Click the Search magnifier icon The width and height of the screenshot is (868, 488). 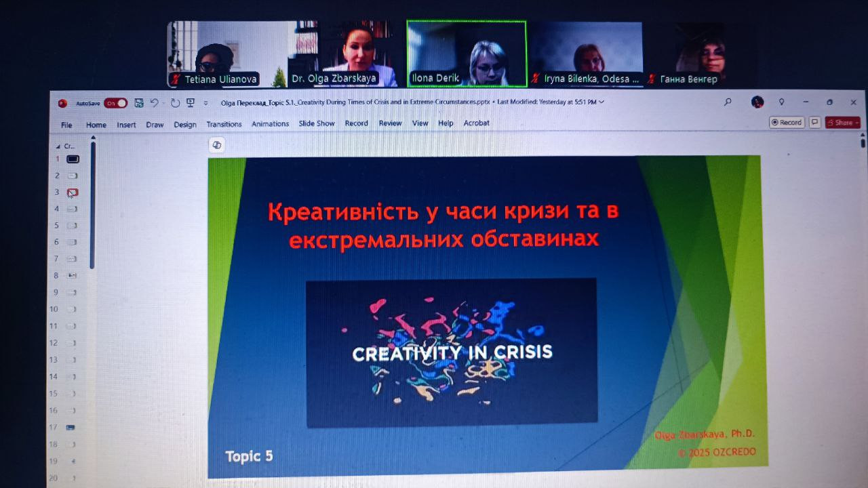pyautogui.click(x=728, y=102)
